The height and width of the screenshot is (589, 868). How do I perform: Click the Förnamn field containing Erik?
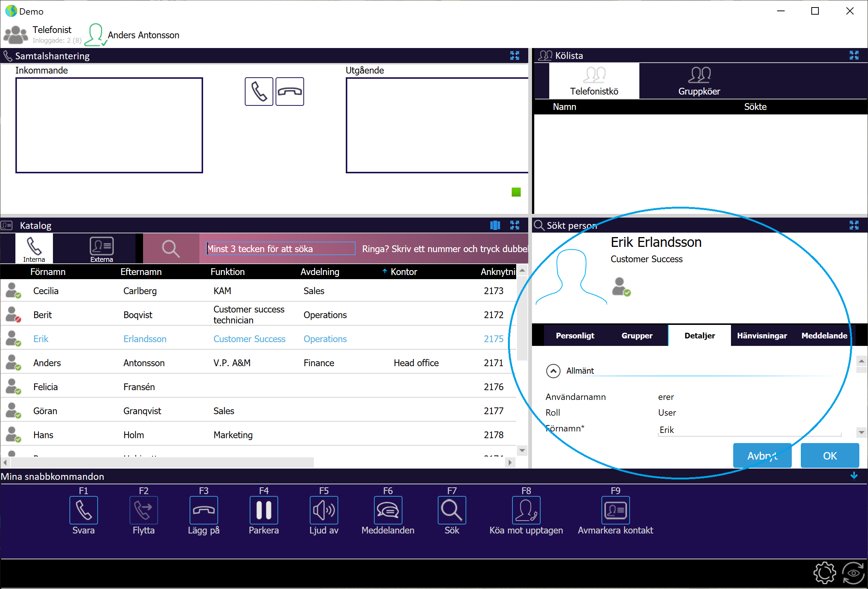tap(749, 430)
